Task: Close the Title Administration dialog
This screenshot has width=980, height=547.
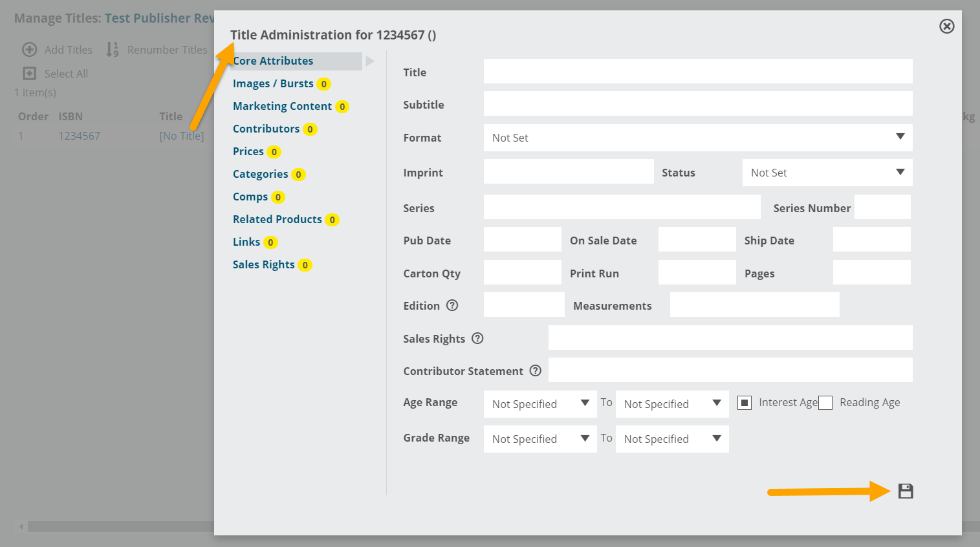Action: [x=946, y=27]
